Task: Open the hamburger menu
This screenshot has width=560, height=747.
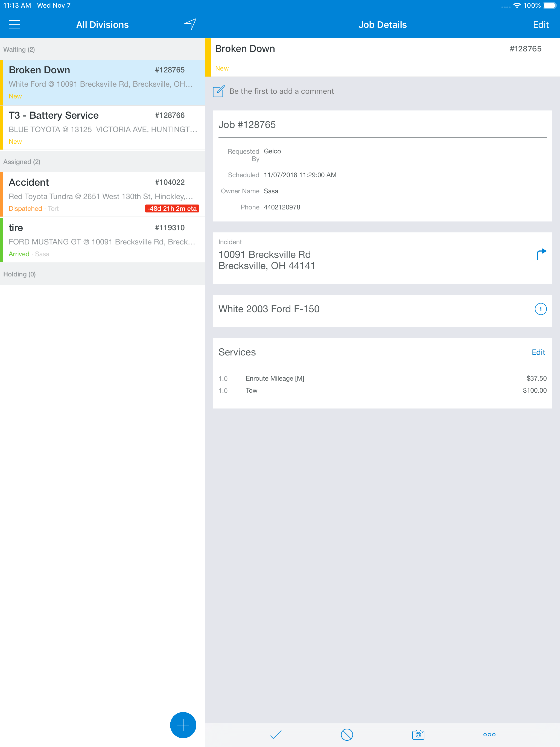Action: tap(14, 24)
